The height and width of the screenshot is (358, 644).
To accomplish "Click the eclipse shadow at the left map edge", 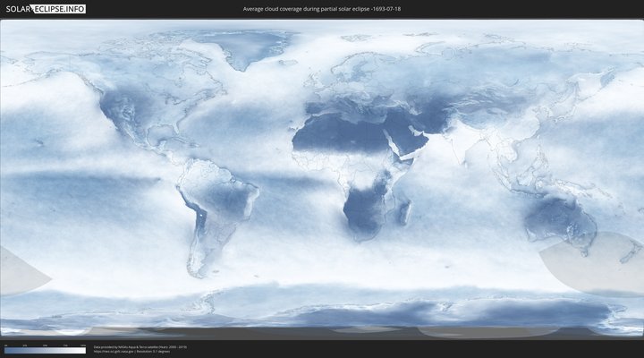I will (18, 270).
